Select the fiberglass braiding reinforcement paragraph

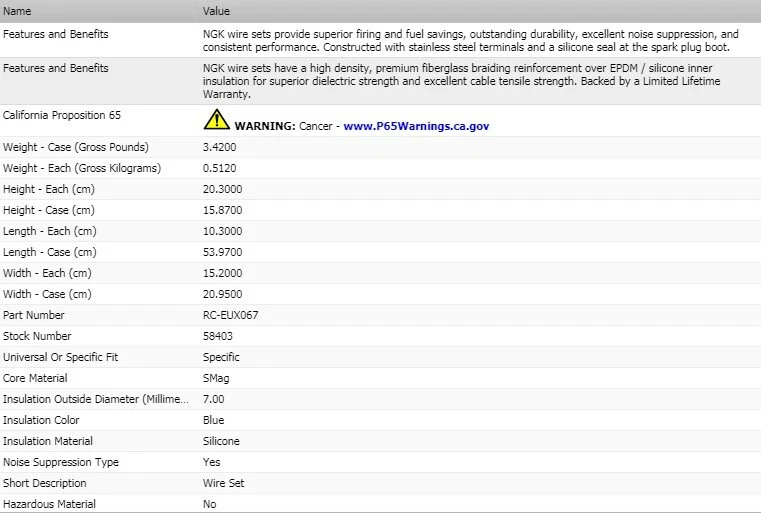[x=461, y=81]
